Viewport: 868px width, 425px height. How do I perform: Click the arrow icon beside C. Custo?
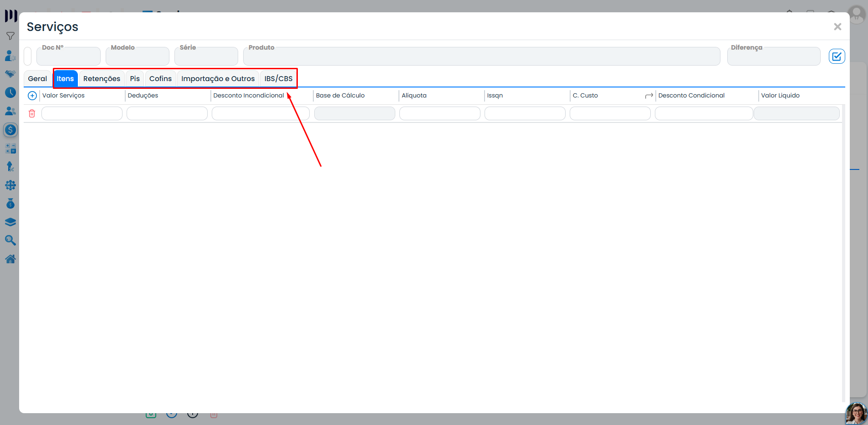(649, 96)
